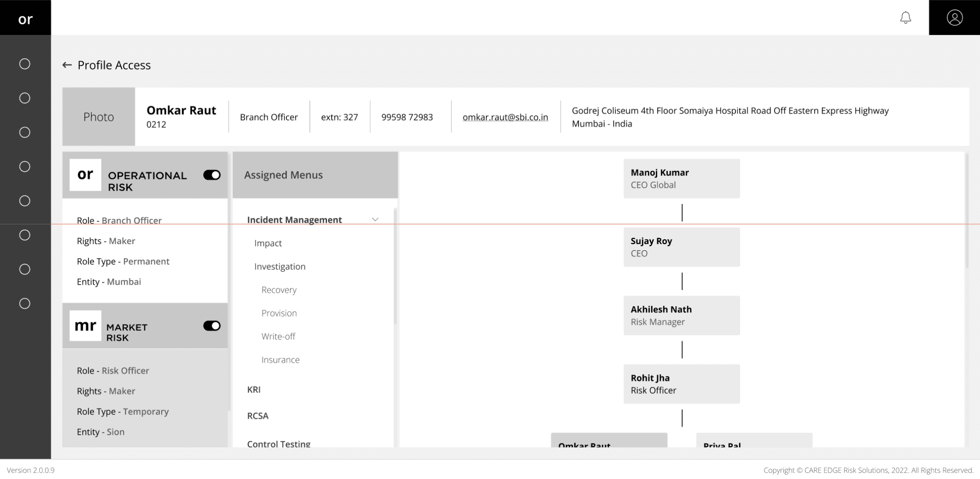This screenshot has width=980, height=479.
Task: Select Sujay Roy CEO card
Action: 682,247
